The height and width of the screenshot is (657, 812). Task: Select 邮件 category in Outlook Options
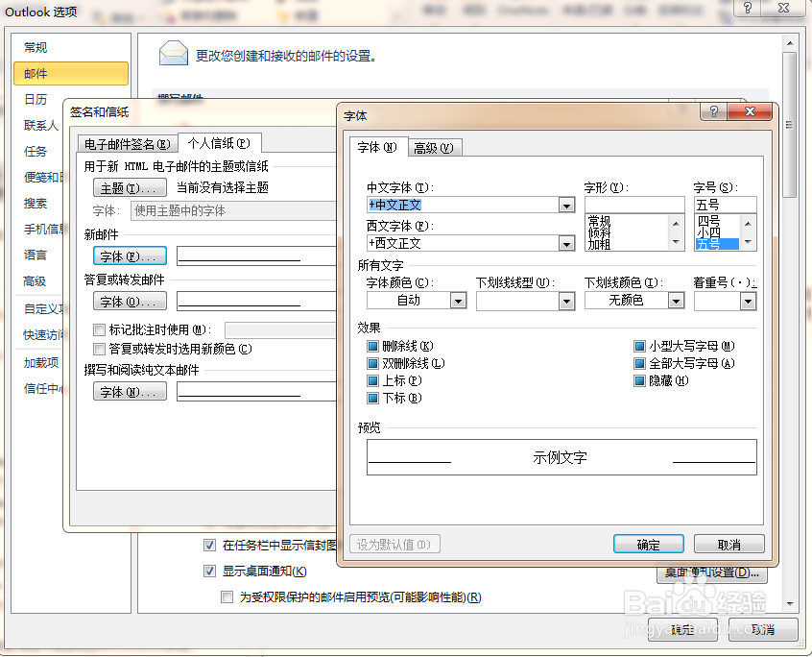click(71, 74)
